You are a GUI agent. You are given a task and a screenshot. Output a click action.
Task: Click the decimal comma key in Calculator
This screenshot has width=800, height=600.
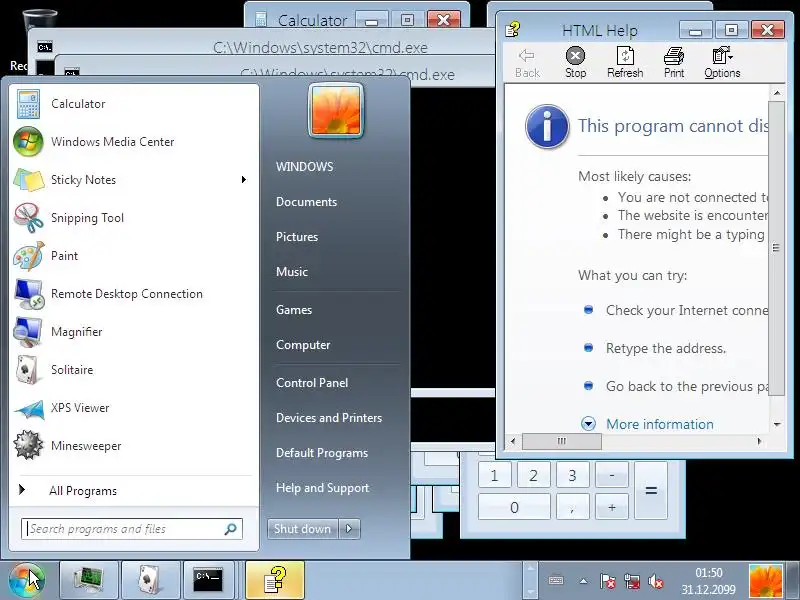pos(572,507)
